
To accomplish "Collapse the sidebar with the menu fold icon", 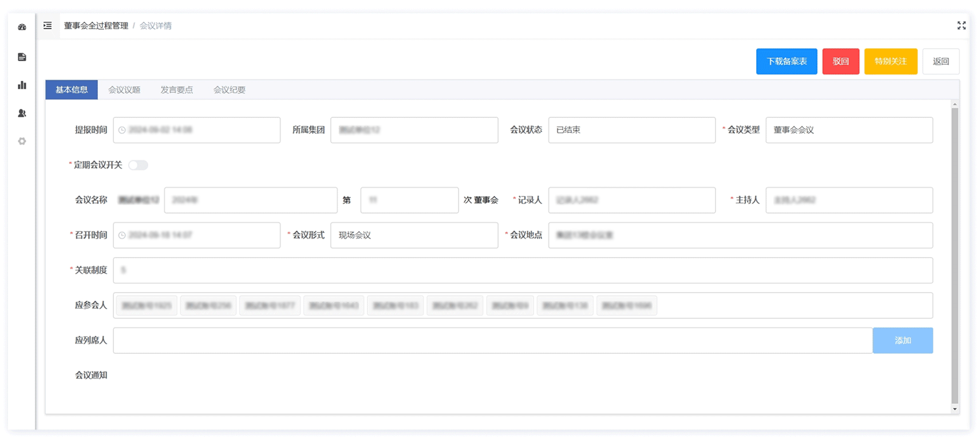I will click(x=48, y=25).
